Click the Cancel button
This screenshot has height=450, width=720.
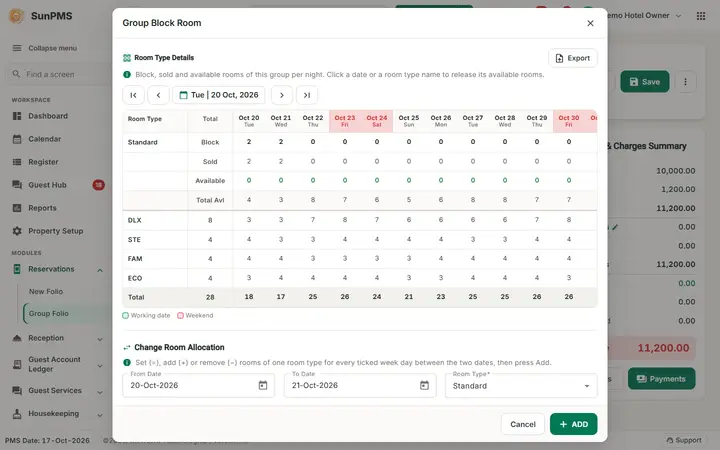pyautogui.click(x=523, y=424)
